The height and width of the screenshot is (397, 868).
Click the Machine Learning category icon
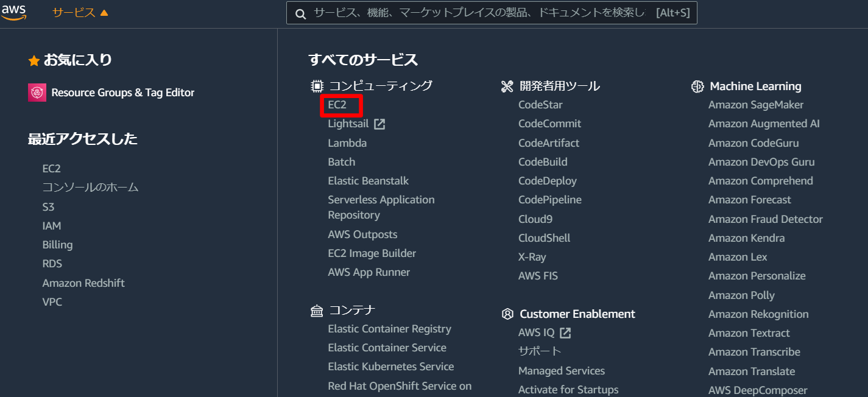[x=697, y=86]
